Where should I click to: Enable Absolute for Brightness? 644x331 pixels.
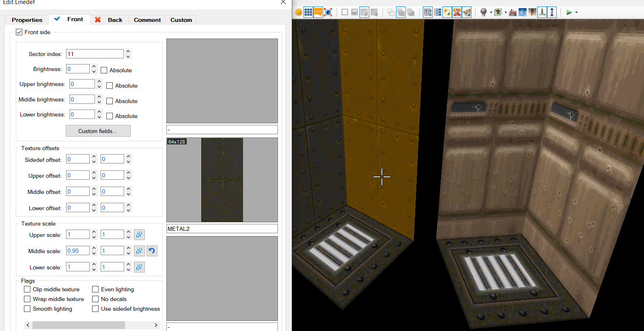[x=104, y=70]
